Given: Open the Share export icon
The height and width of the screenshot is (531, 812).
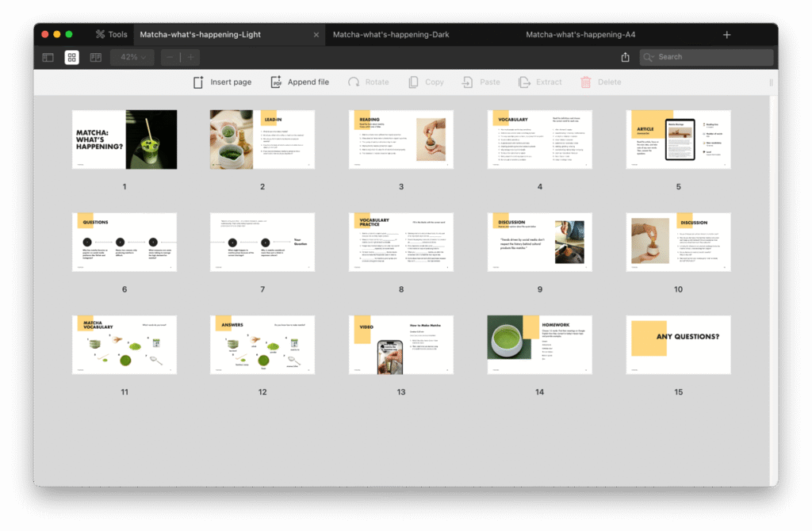Looking at the screenshot, I should click(624, 57).
